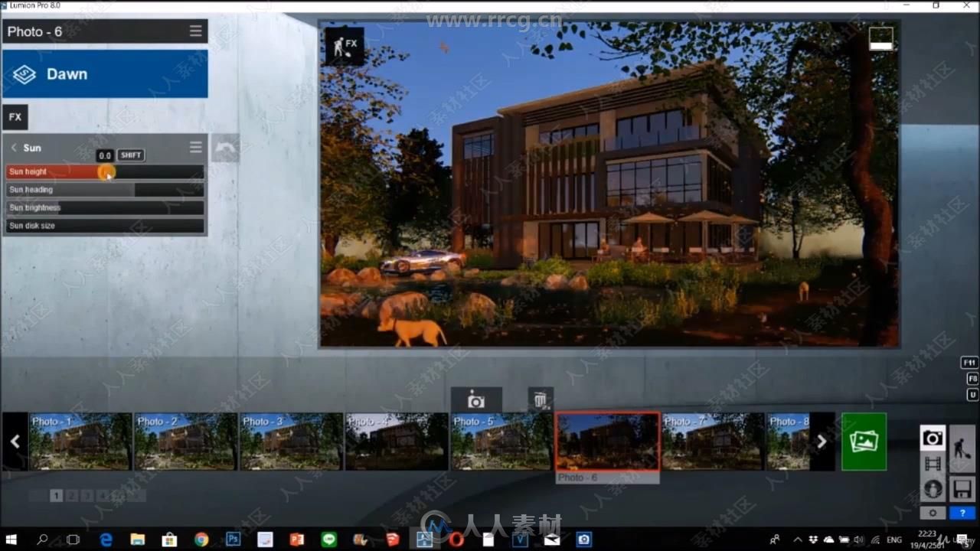Select the Photo - 2 thumbnail
980x551 pixels.
click(x=185, y=442)
